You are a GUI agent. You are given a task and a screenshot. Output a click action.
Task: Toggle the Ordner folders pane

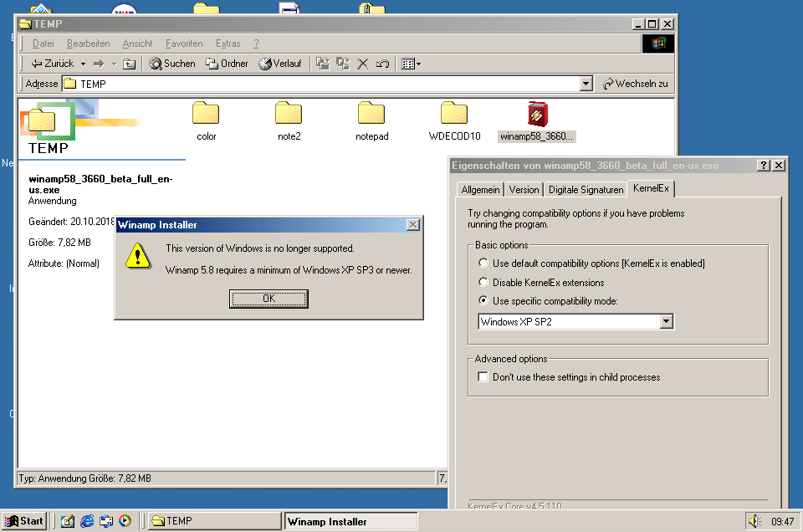(x=227, y=64)
